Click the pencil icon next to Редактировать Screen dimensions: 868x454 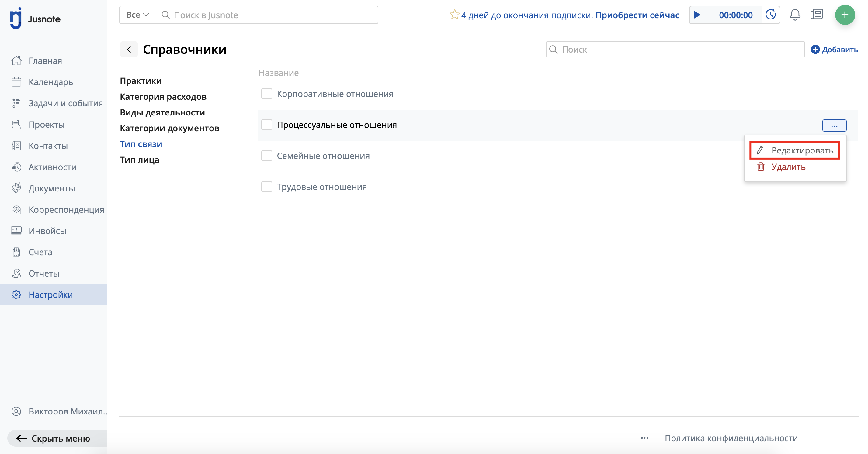759,150
